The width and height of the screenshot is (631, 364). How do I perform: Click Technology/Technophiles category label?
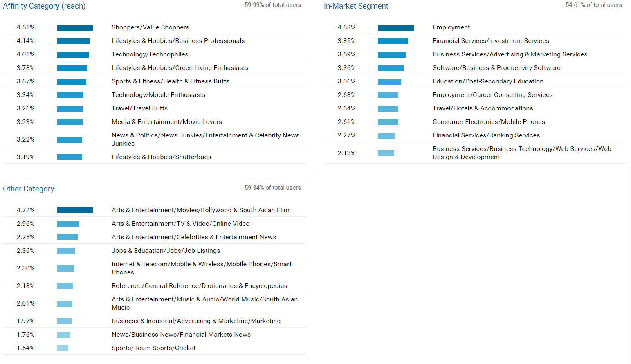tap(150, 54)
